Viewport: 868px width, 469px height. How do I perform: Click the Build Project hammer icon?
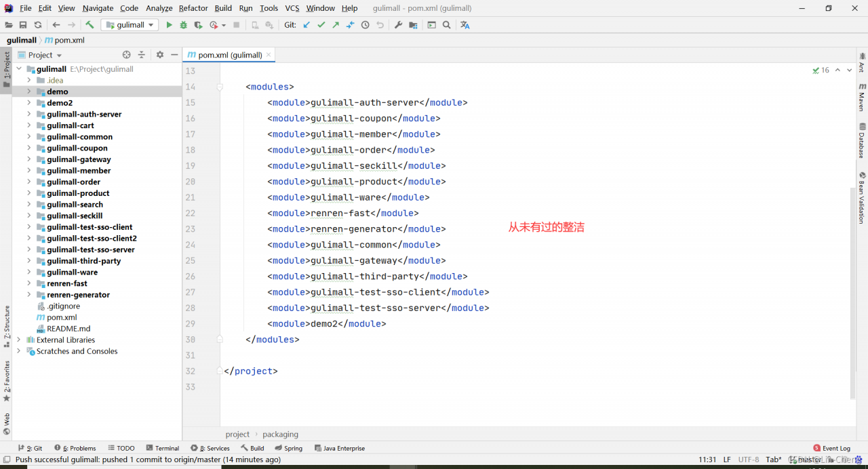click(x=90, y=25)
